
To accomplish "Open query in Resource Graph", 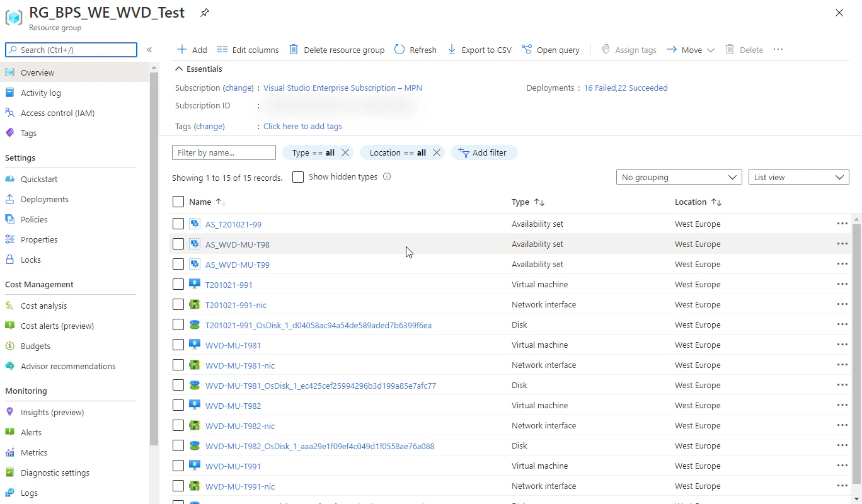I will click(x=551, y=50).
